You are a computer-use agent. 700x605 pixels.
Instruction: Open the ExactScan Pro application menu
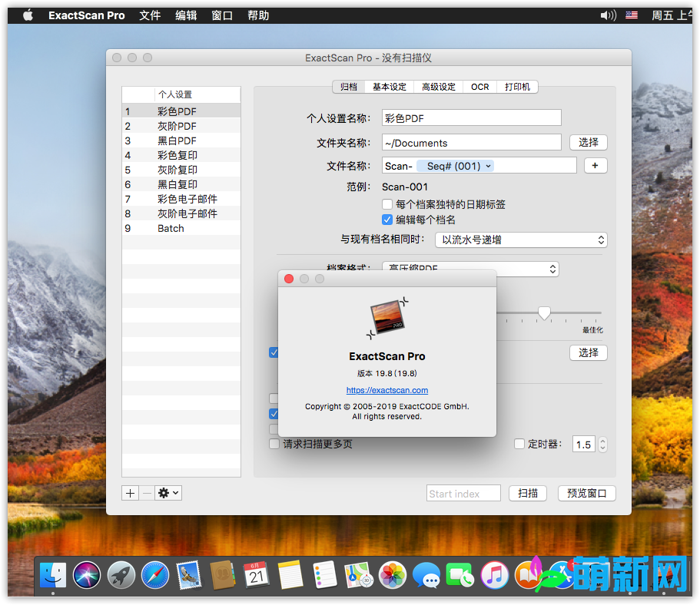(87, 15)
